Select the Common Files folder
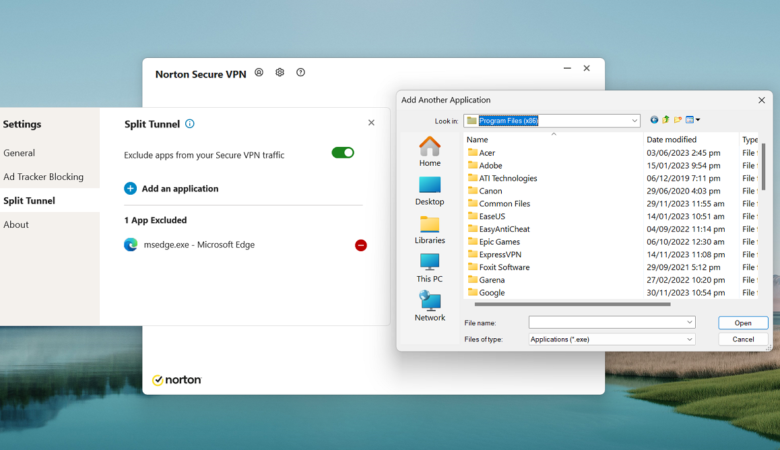This screenshot has width=780, height=450. pyautogui.click(x=499, y=204)
